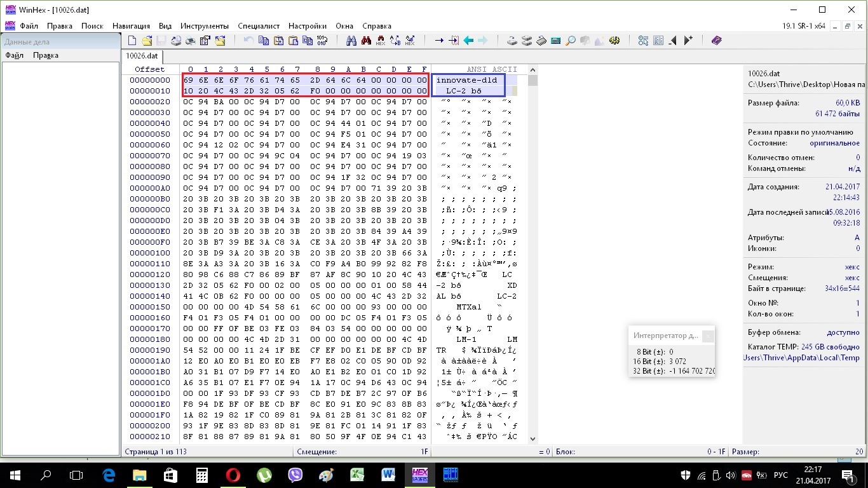Open the Настройки menu
868x488 pixels.
(308, 26)
